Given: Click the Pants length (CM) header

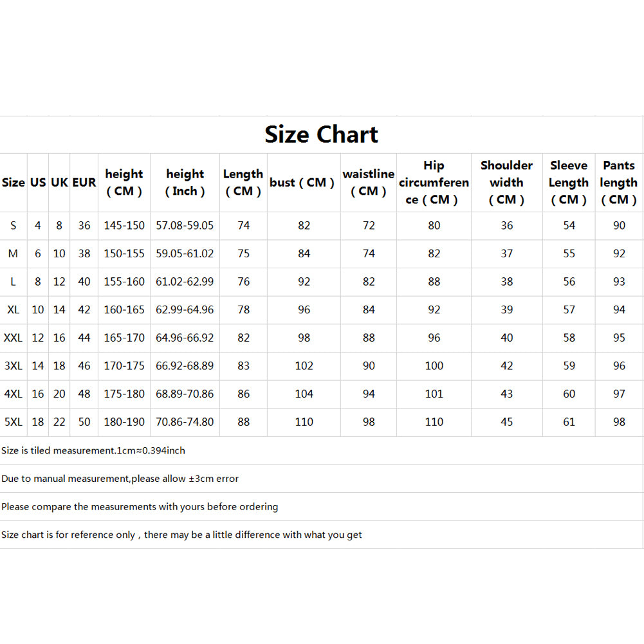Looking at the screenshot, I should pyautogui.click(x=618, y=183).
